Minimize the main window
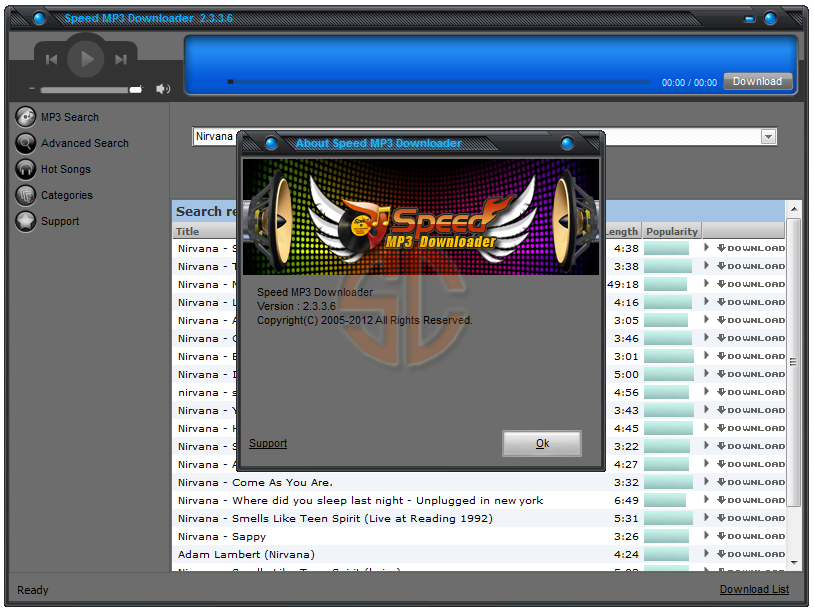 pyautogui.click(x=749, y=19)
